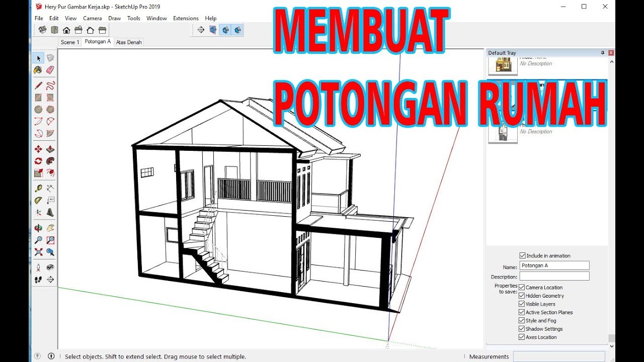
Task: Switch to Right view
Action: [78, 30]
